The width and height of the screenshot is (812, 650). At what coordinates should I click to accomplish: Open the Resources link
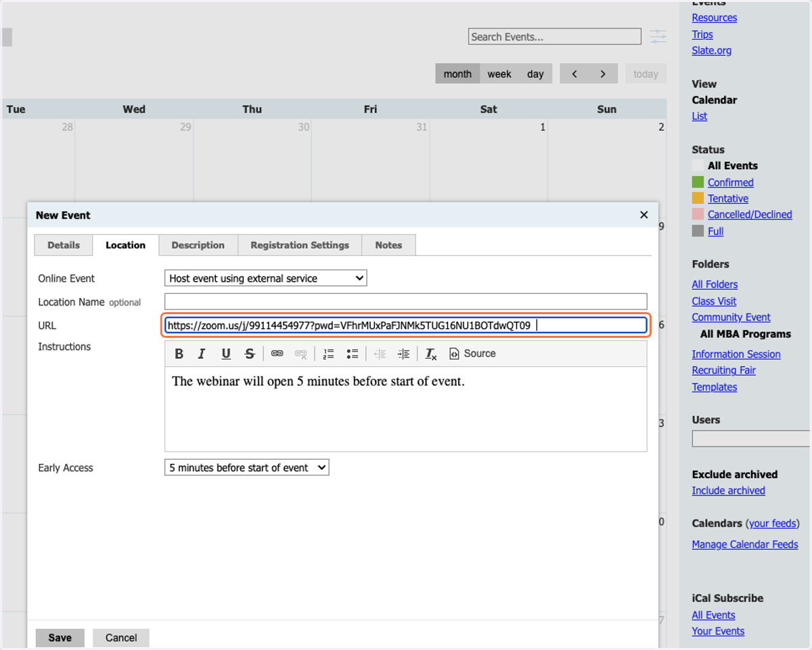coord(714,18)
